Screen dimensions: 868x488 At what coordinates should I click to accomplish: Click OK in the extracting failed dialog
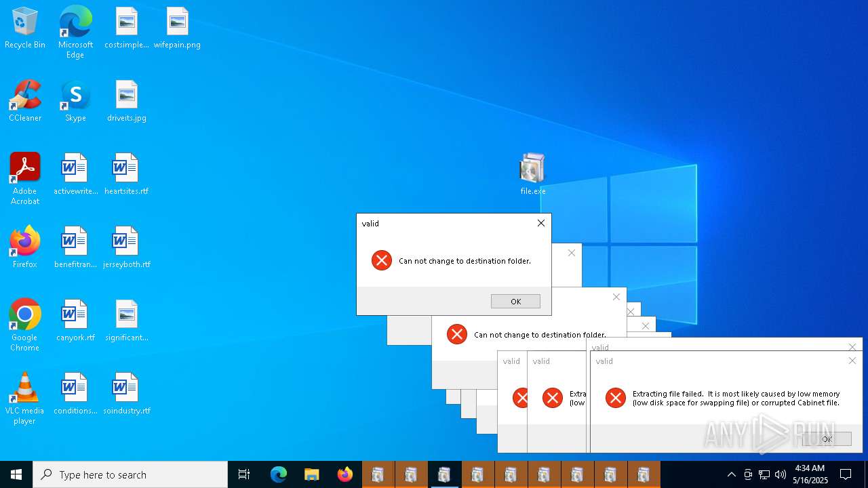pyautogui.click(x=827, y=439)
